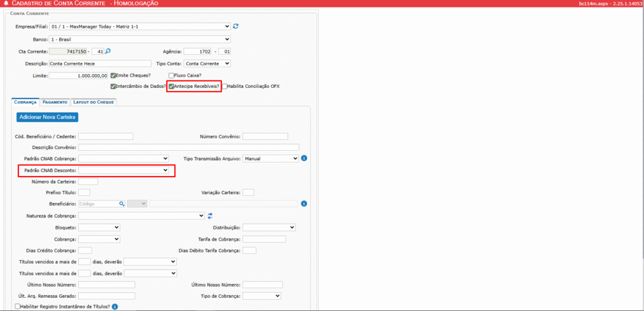Uncheck the Emite Cheques checkbox
Viewport: 644px width, 311px height.
pyautogui.click(x=113, y=75)
